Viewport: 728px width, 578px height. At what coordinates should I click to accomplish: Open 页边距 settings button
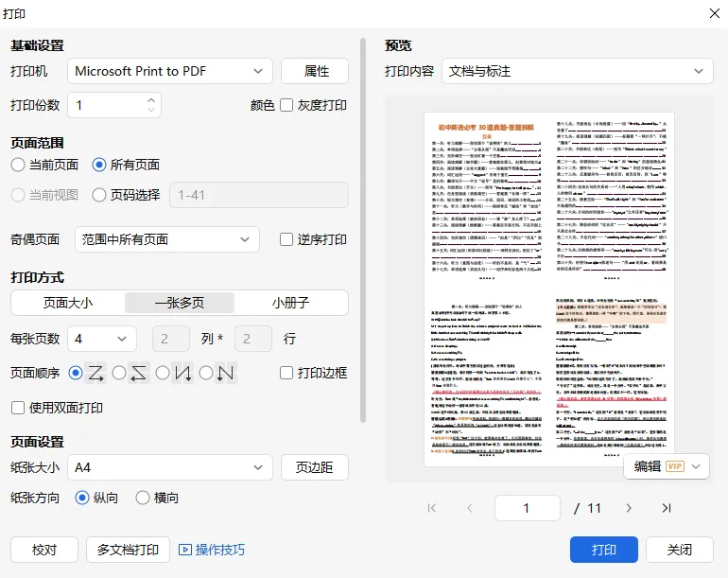(x=315, y=467)
